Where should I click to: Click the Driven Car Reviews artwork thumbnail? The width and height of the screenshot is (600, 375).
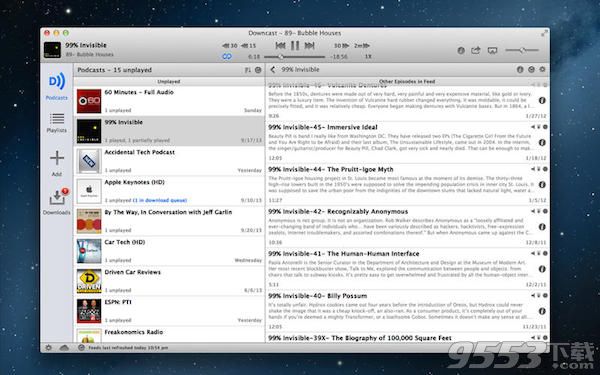(x=89, y=281)
